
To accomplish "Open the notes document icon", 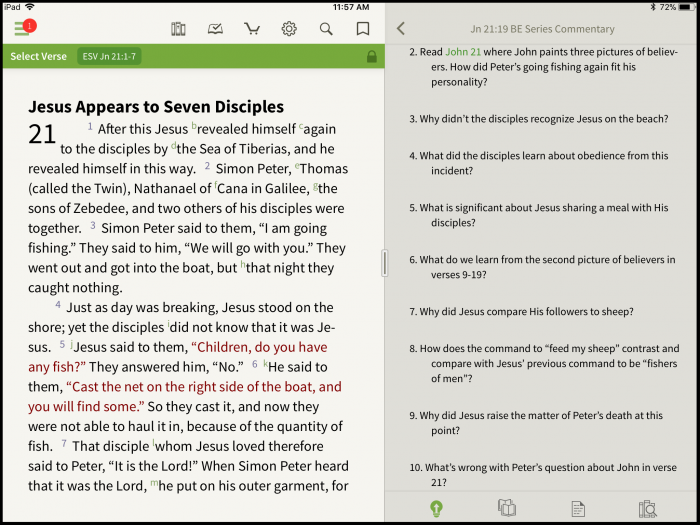I will point(578,508).
